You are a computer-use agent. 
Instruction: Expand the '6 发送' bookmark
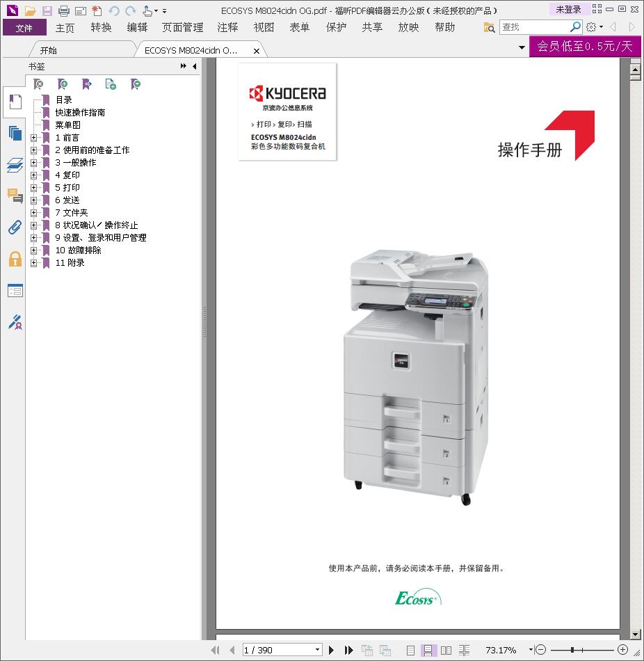(33, 200)
